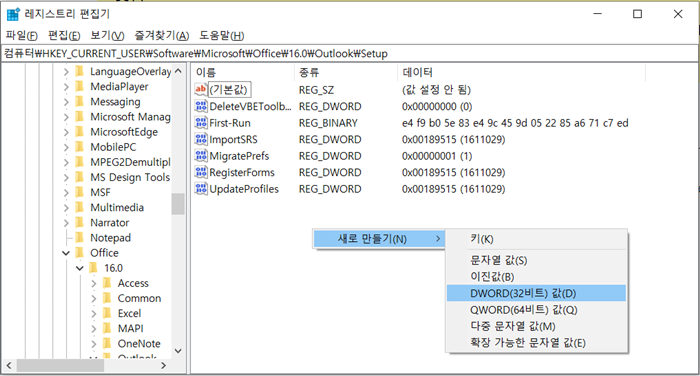Click the Notepad folder icon
Screen dimensions: 700x376
[x=80, y=238]
